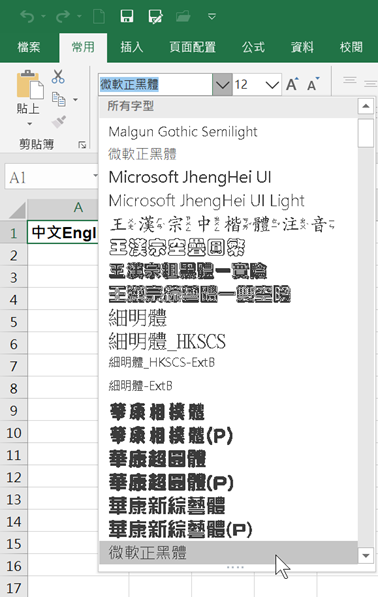Open the Undo history dropdown arrow
The image size is (378, 597).
tap(43, 16)
